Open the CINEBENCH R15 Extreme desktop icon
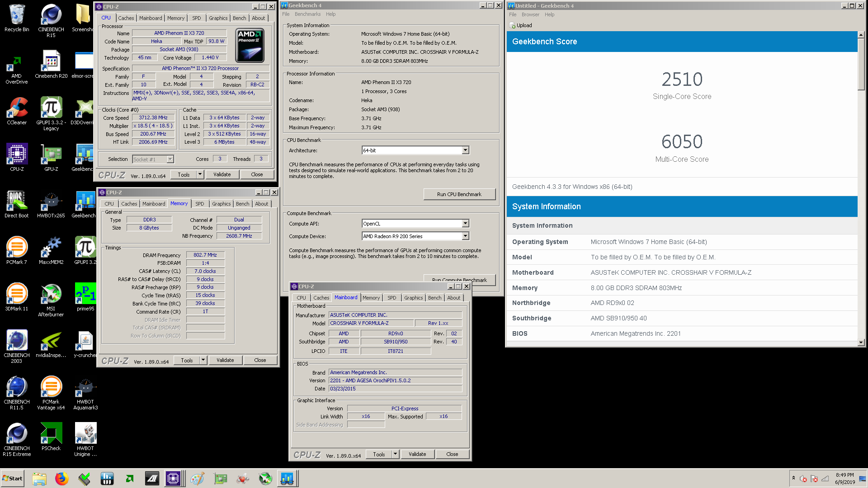The width and height of the screenshot is (868, 488). [17, 440]
